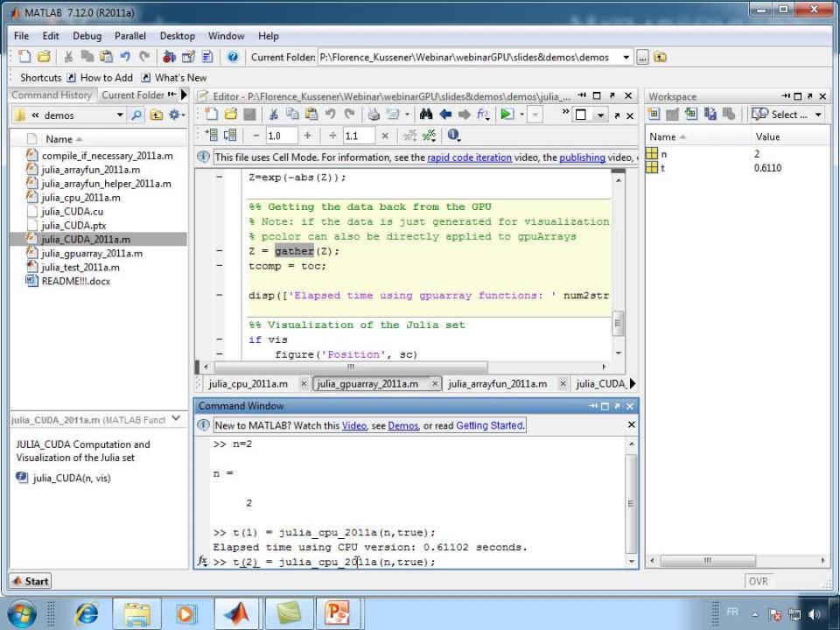Click the search icon in Current Folder panel
Viewport: 840px width, 630px height.
pos(136,115)
